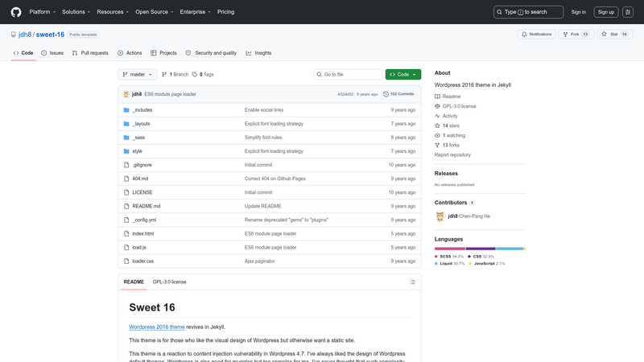The width and height of the screenshot is (644, 362).
Task: Focus the Type / to search field
Action: (x=528, y=12)
